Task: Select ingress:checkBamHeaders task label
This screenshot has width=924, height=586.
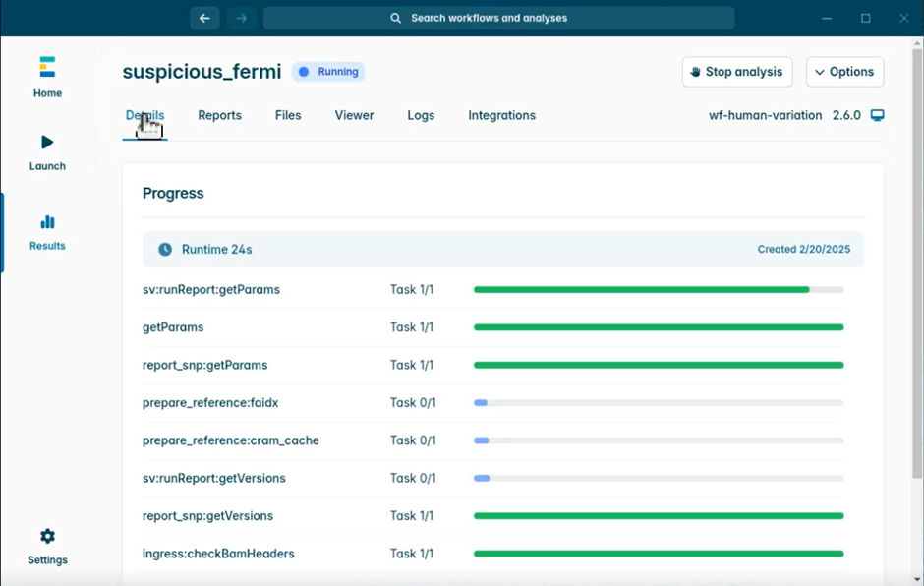Action: (x=218, y=554)
